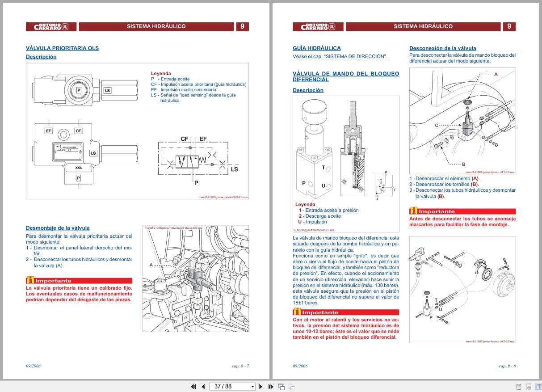Click SISTEMA HIDRÁULICO banner on right page
The height and width of the screenshot is (392, 542).
(423, 26)
